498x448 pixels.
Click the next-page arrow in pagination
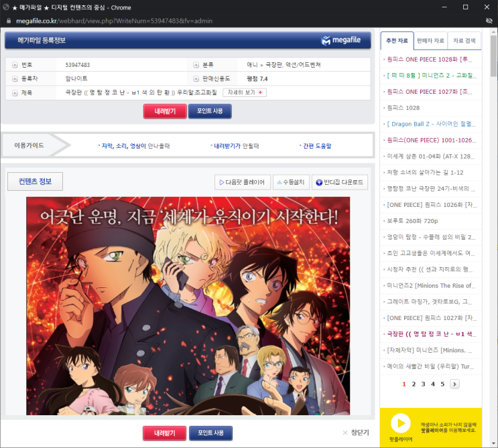(454, 384)
